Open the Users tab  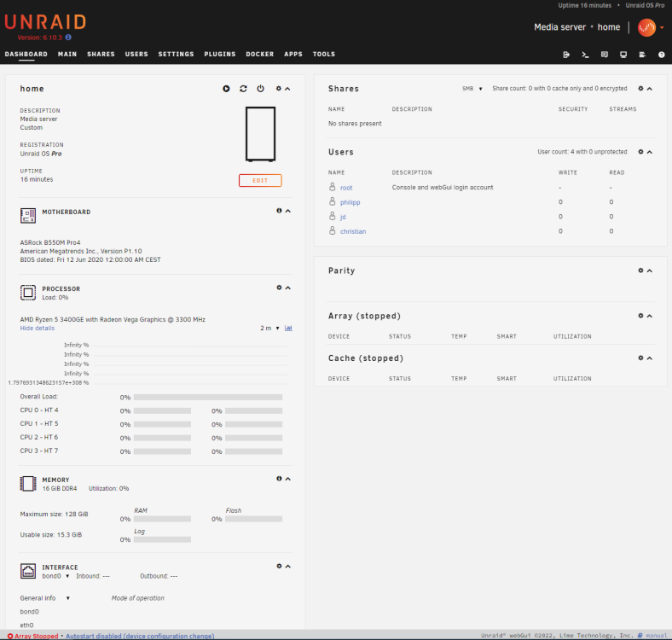click(136, 54)
